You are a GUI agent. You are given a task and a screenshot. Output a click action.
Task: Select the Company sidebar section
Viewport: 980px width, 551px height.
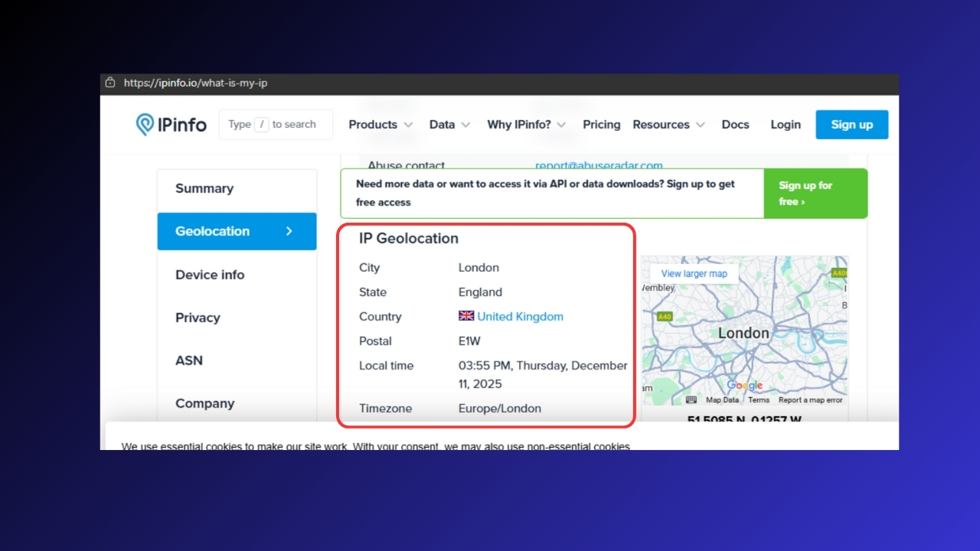237,403
